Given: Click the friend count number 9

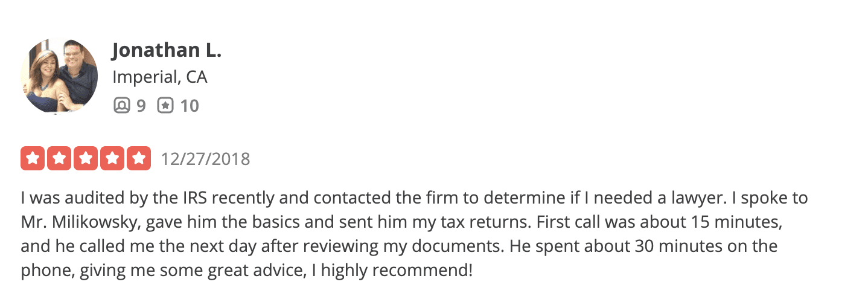Looking at the screenshot, I should (141, 106).
